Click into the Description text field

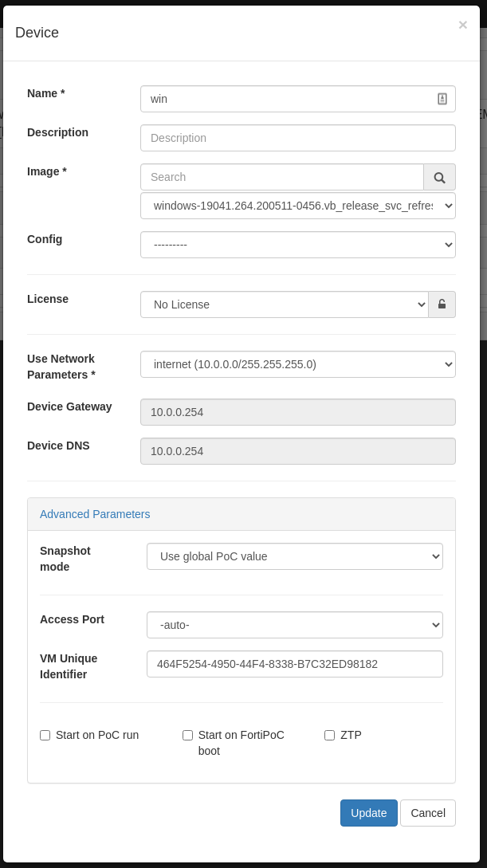[x=297, y=138]
